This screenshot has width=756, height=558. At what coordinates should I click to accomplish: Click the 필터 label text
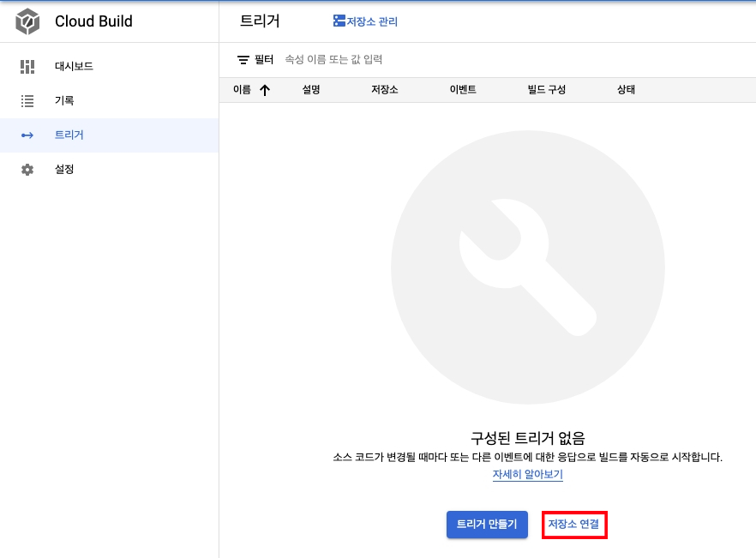[x=264, y=60]
